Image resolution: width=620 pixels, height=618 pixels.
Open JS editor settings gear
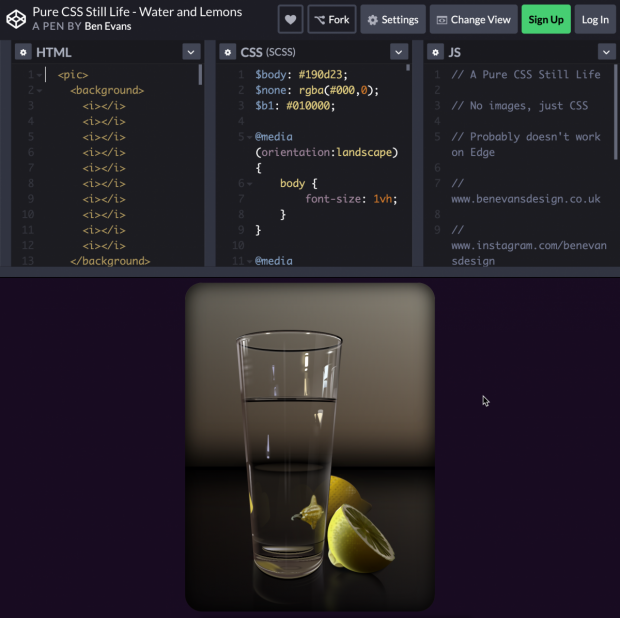pyautogui.click(x=435, y=52)
